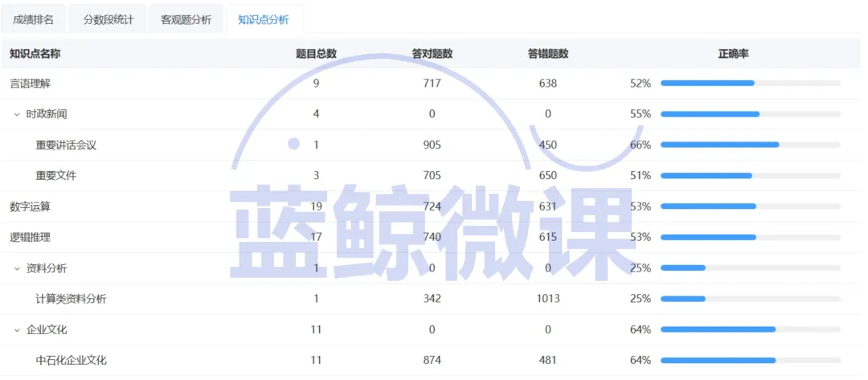Screen dimensions: 868x380
Task: Click 650 wrong count for 重要文件
Action: [548, 176]
